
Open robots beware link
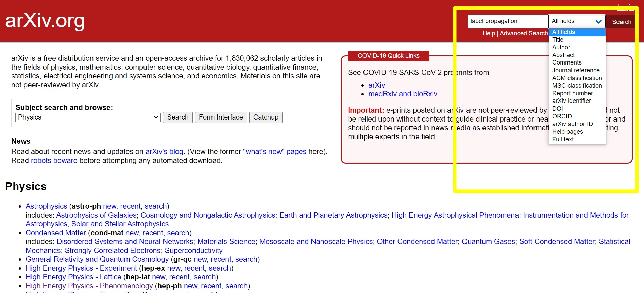point(54,161)
